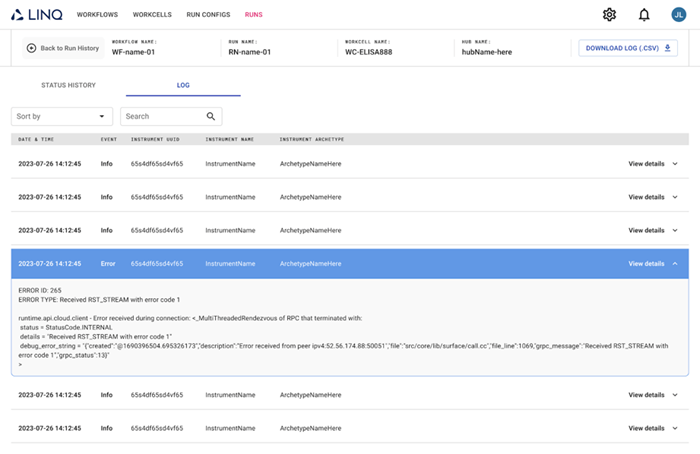Open the Sort by dropdown
700x454 pixels.
pyautogui.click(x=62, y=116)
